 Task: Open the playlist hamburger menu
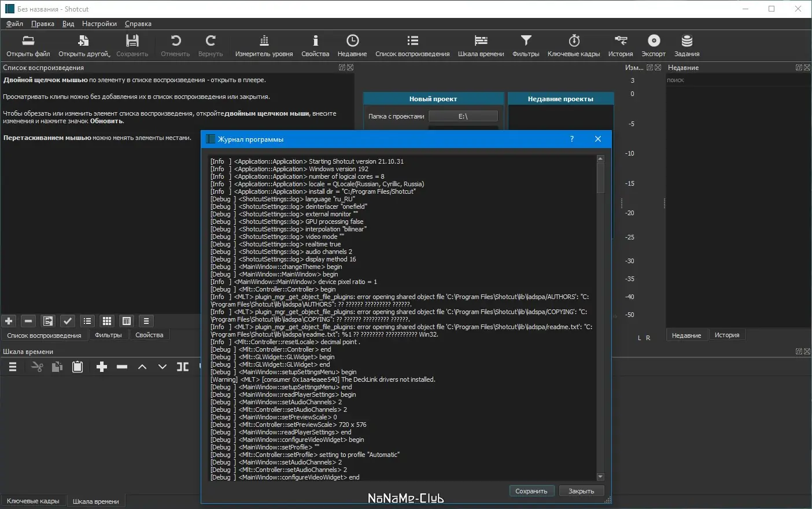pos(146,321)
